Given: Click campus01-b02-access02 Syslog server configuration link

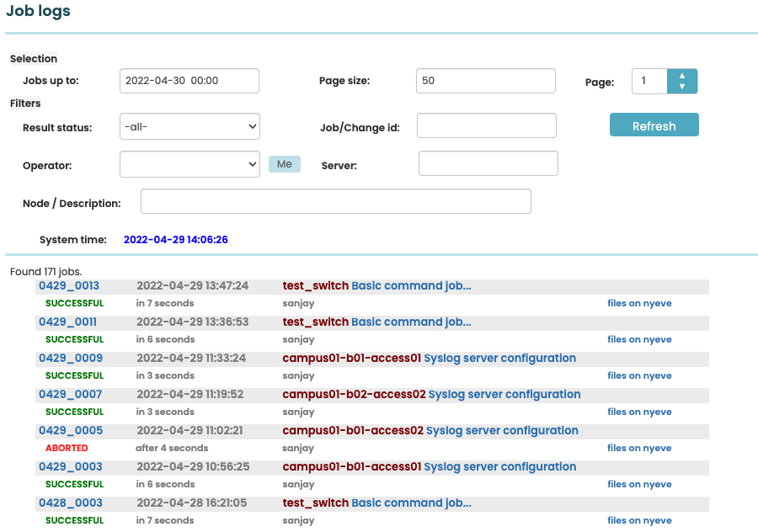Looking at the screenshot, I should point(504,395).
